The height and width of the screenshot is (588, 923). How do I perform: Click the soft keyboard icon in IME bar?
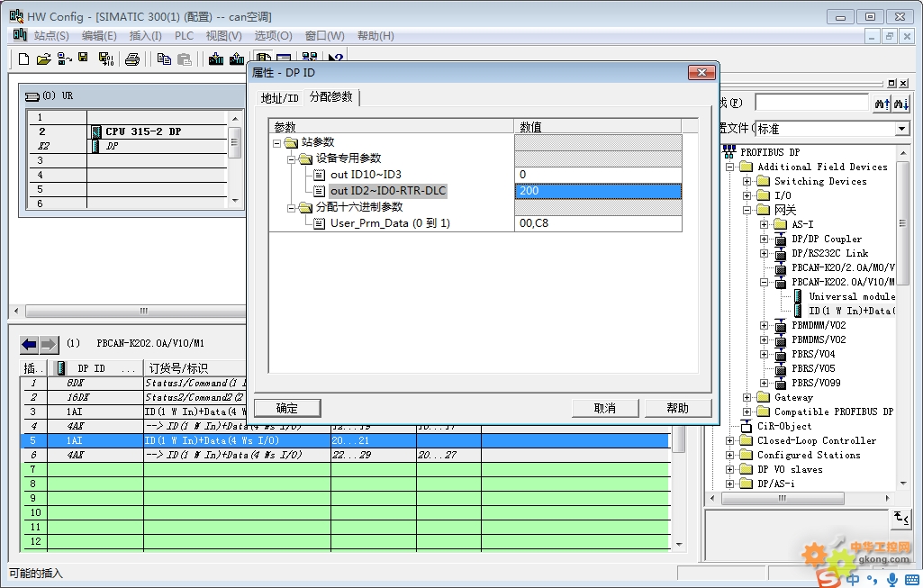tap(912, 579)
